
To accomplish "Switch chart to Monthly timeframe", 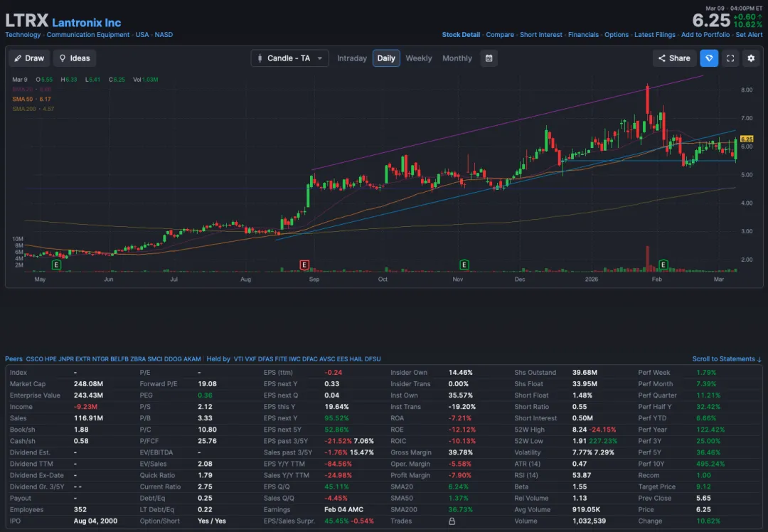I will pos(457,58).
